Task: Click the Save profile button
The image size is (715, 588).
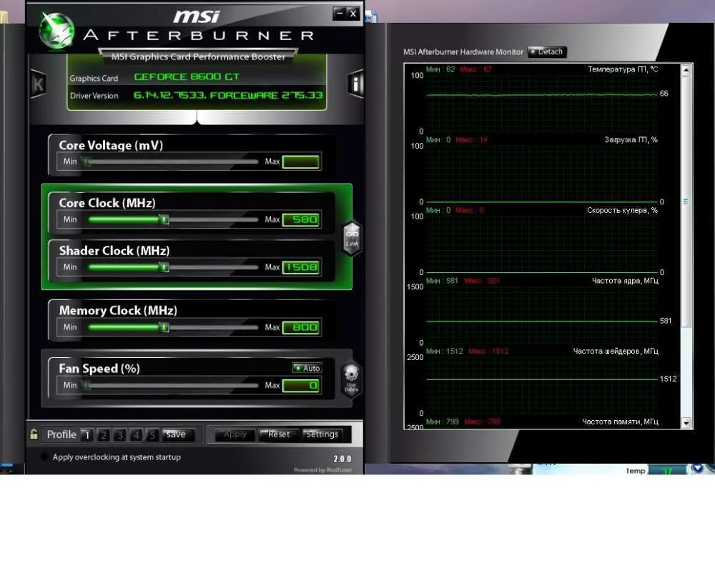Action: tap(178, 435)
